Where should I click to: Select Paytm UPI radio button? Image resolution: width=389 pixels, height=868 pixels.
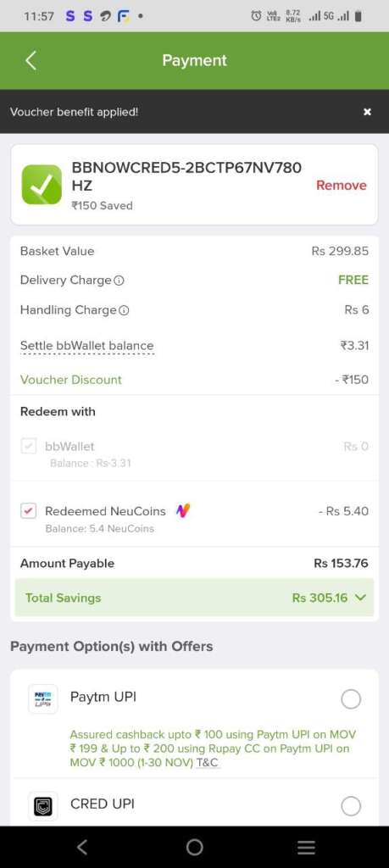351,699
